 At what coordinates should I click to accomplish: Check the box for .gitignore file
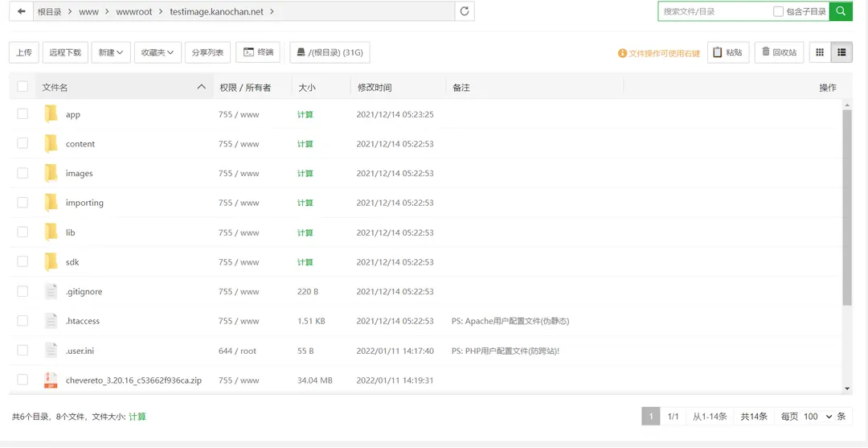(23, 291)
